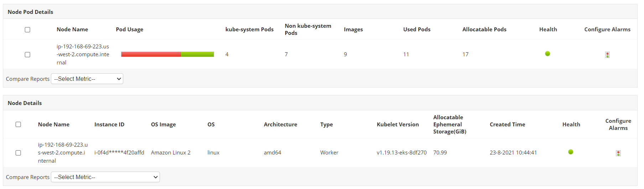Viewport: 644px width, 189px height.
Task: Click configure alarm icon in Node Details row
Action: click(x=618, y=153)
